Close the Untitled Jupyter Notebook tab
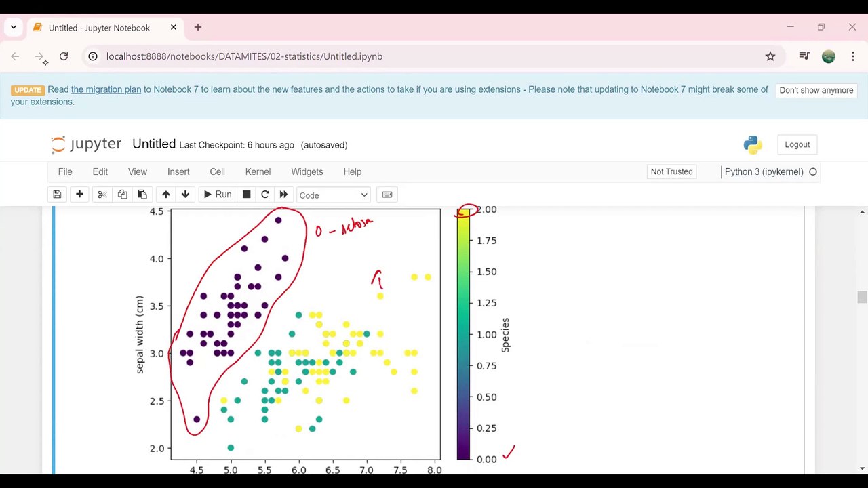Viewport: 868px width, 488px height. (174, 28)
